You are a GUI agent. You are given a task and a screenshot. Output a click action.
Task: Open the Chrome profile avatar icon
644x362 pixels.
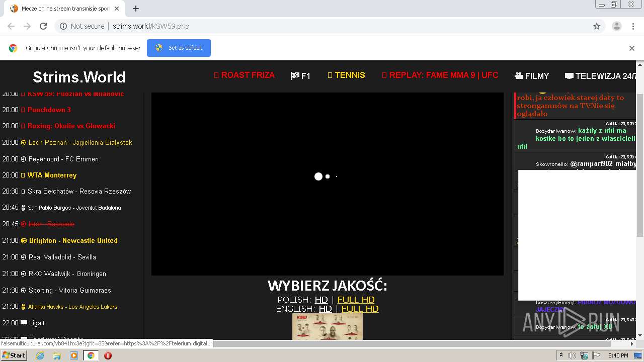[x=616, y=26]
